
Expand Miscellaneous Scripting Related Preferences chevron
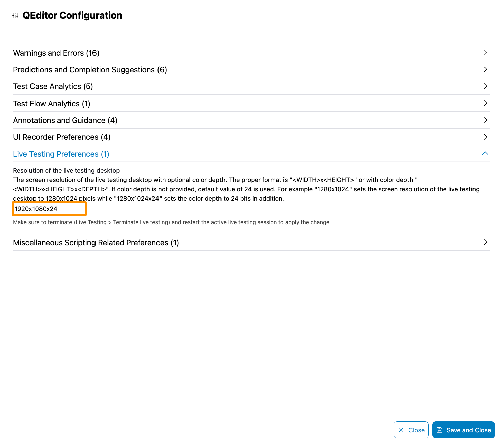click(x=485, y=242)
